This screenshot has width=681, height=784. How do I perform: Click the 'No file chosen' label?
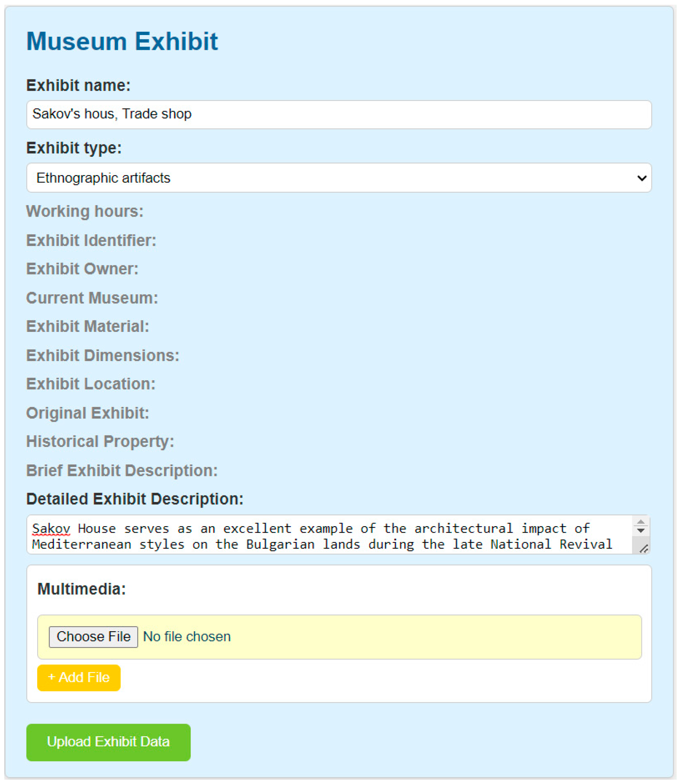tap(186, 637)
